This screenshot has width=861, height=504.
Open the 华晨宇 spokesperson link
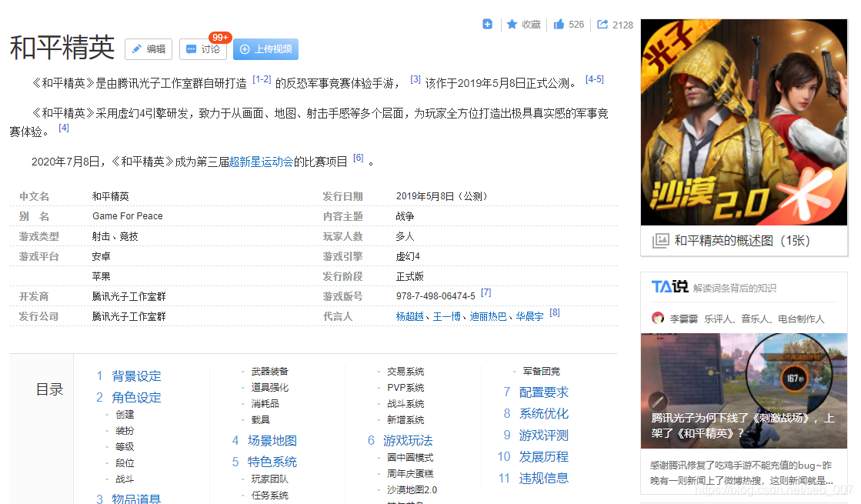click(529, 316)
